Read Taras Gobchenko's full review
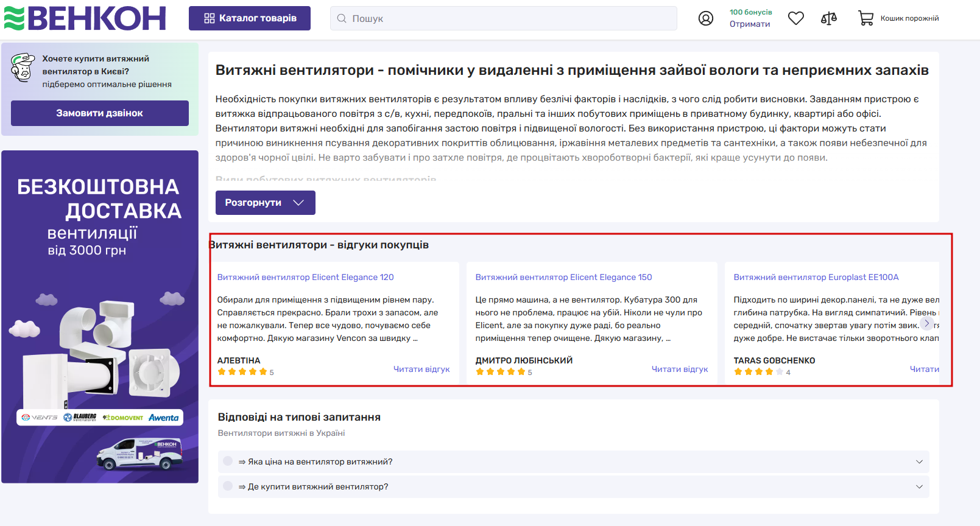Viewport: 980px width, 526px height. [x=925, y=369]
